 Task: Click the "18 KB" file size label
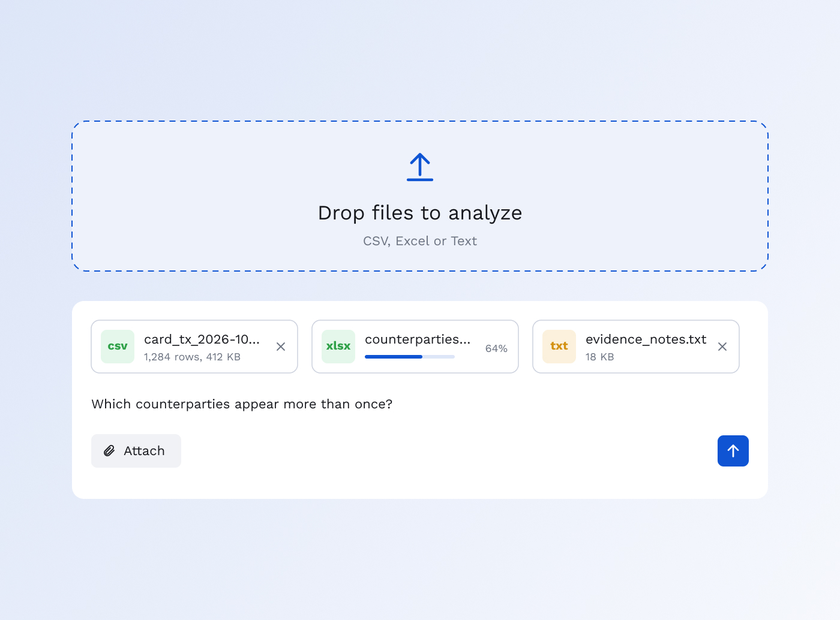600,357
